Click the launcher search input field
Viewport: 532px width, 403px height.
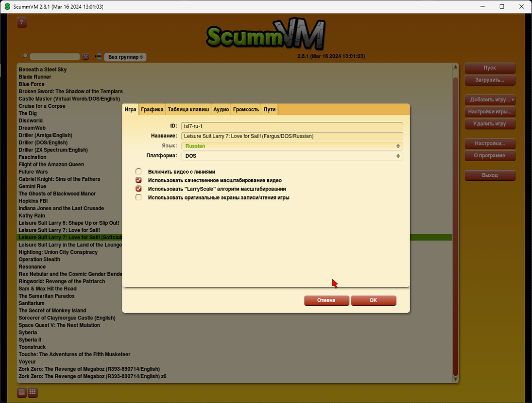pyautogui.click(x=55, y=57)
